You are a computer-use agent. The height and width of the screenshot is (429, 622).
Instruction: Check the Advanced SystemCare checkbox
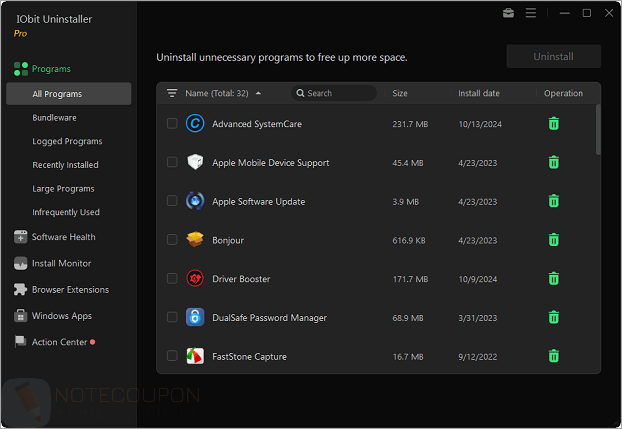click(172, 123)
